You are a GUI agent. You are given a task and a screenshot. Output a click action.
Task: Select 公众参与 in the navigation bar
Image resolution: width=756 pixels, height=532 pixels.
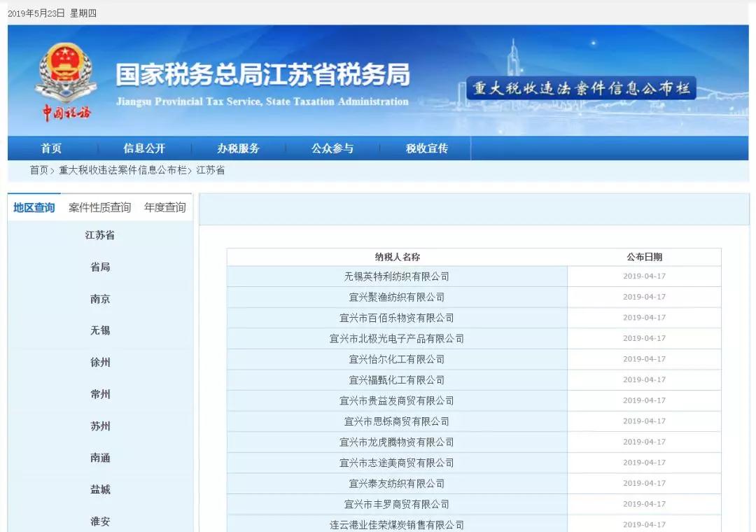pyautogui.click(x=332, y=148)
